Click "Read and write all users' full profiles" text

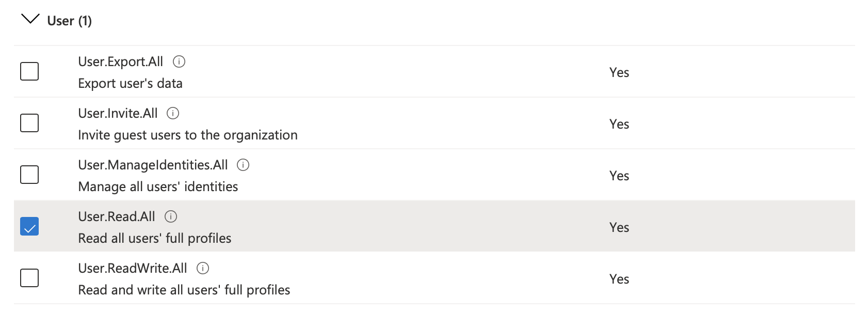tap(184, 290)
